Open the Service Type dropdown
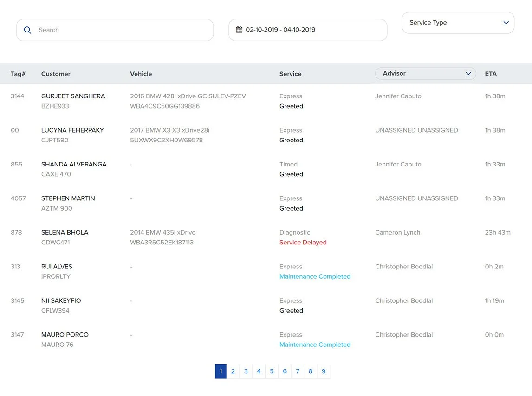This screenshot has width=532, height=396. point(458,23)
